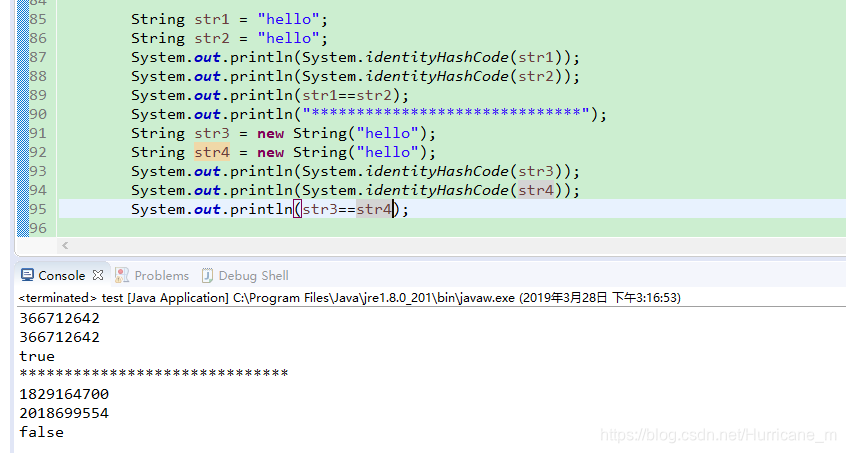Click "hello" literal assigned to str1

point(288,19)
